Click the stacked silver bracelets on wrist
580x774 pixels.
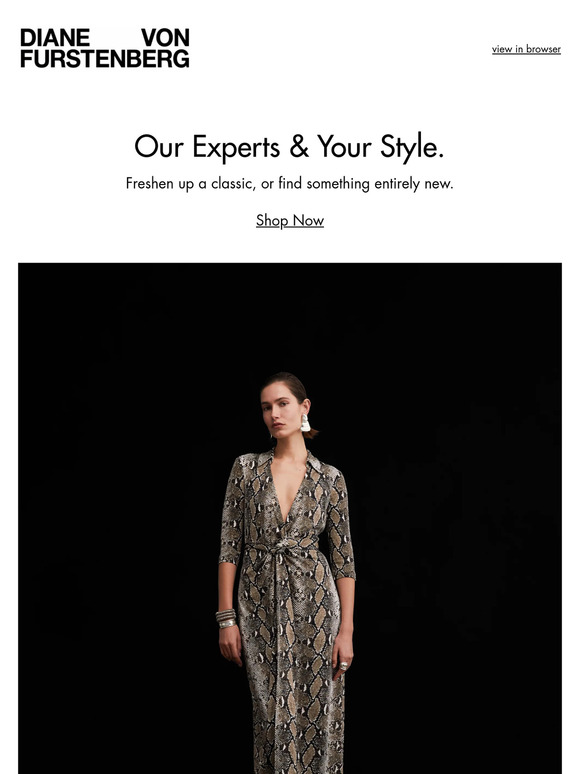coord(226,618)
